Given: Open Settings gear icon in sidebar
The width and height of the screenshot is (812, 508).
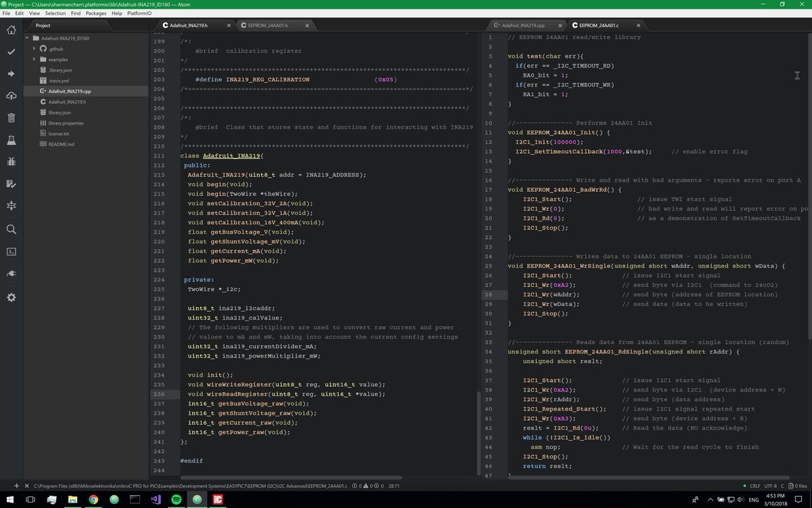Looking at the screenshot, I should (x=11, y=297).
